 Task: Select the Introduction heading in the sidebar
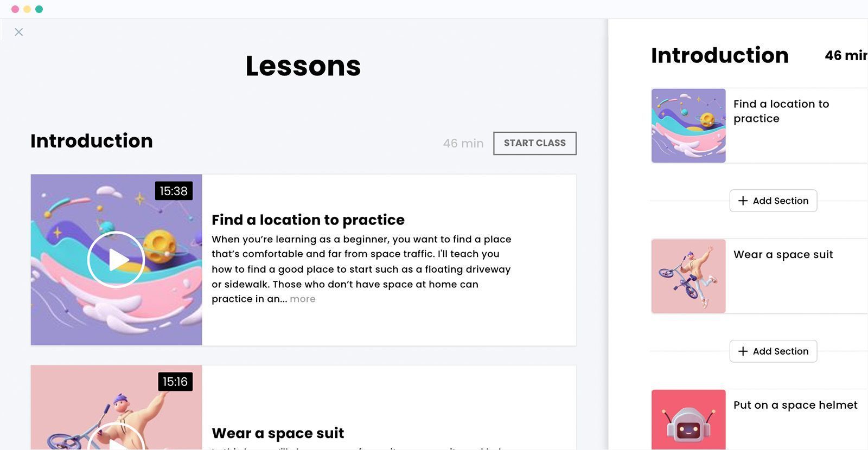(x=720, y=55)
